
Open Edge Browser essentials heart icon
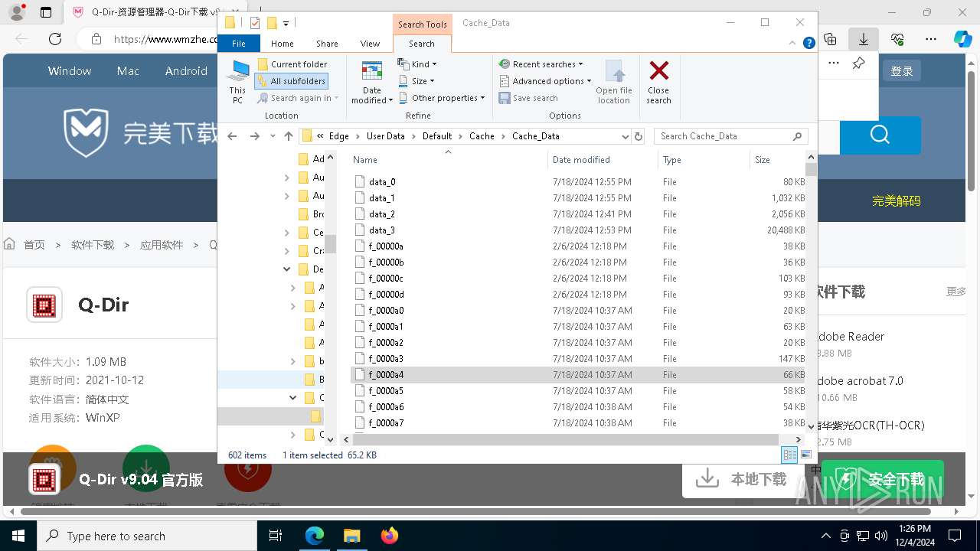(x=897, y=39)
